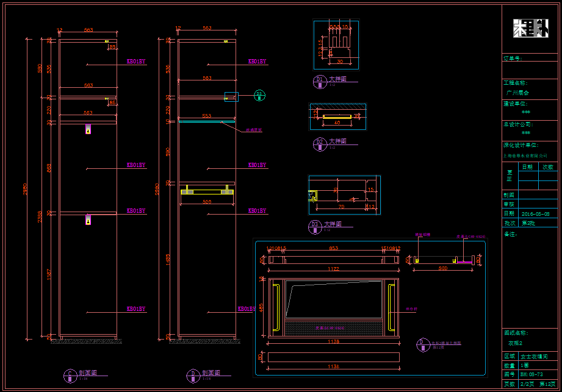This screenshot has height=392, width=562.
Task: Click the D1 detail marker circle
Action: [319, 80]
